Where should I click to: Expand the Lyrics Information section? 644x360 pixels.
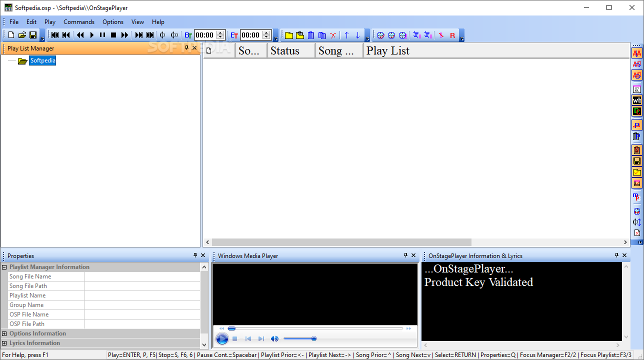tap(4, 343)
